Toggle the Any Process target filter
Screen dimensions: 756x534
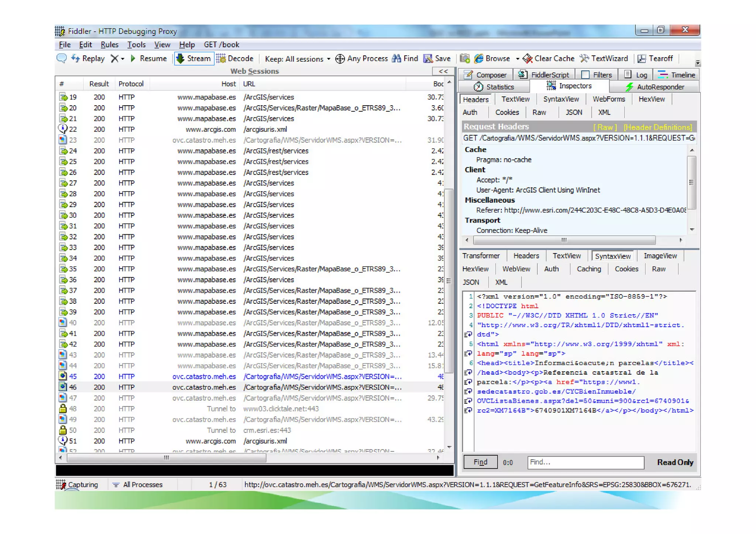point(361,58)
